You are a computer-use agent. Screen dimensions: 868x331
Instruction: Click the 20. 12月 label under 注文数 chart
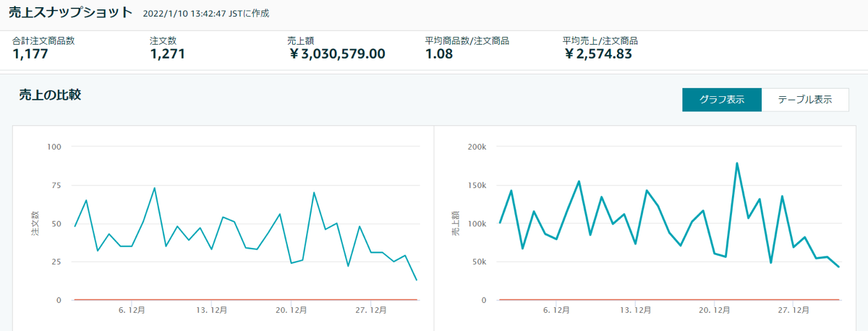click(292, 311)
